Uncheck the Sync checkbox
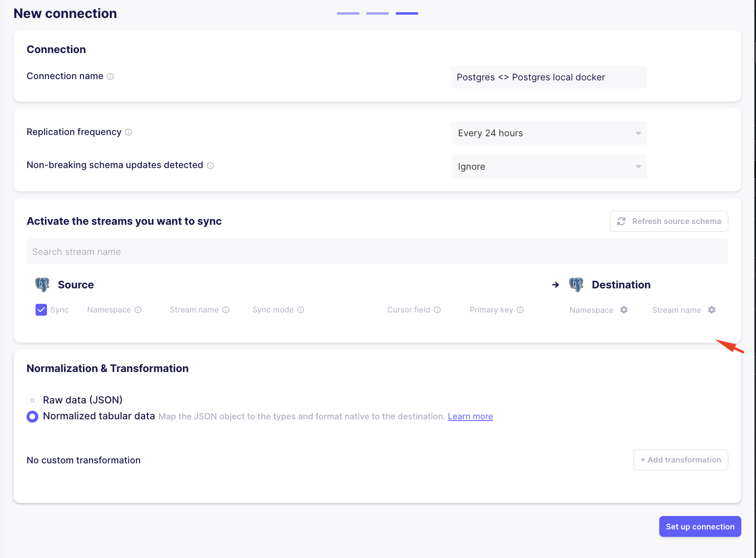Screen dimensions: 756x558 point(41,310)
